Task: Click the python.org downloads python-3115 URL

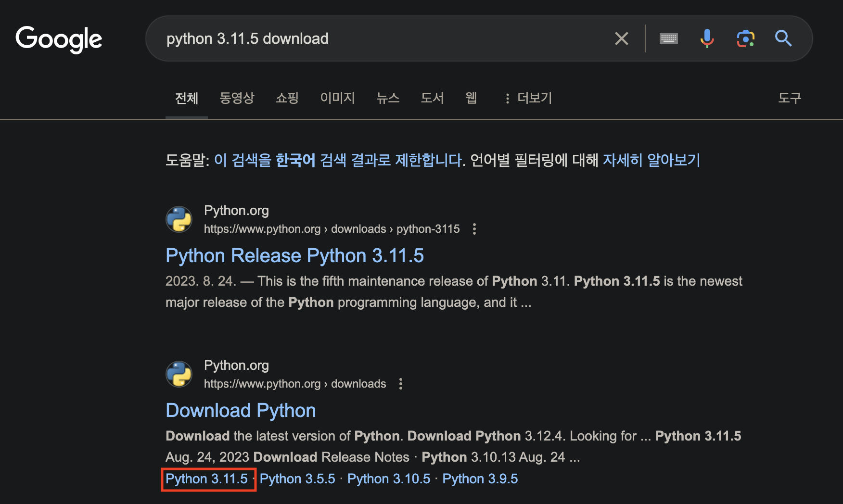Action: pos(332,229)
